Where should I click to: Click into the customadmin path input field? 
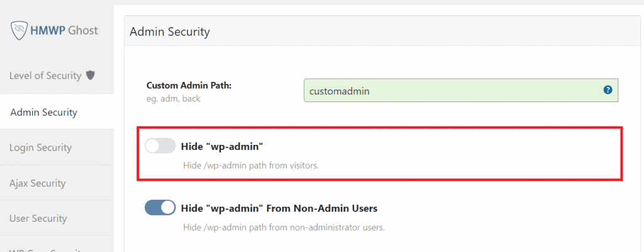453,91
